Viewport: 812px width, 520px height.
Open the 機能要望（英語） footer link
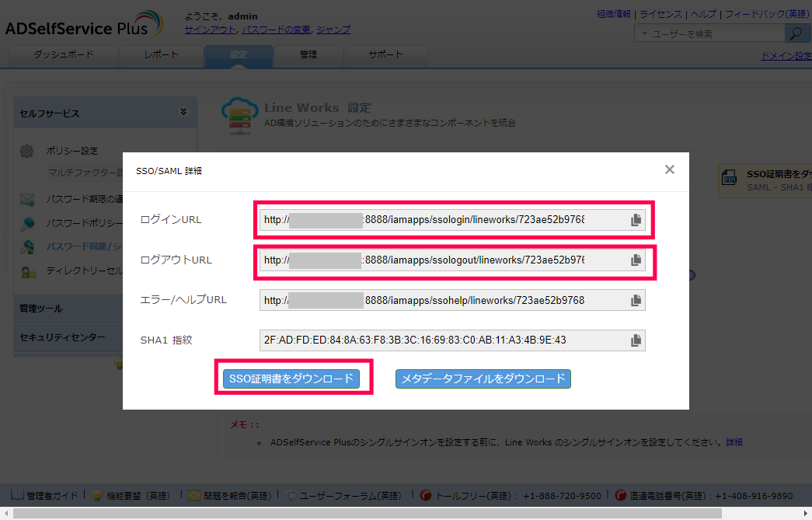coord(138,496)
